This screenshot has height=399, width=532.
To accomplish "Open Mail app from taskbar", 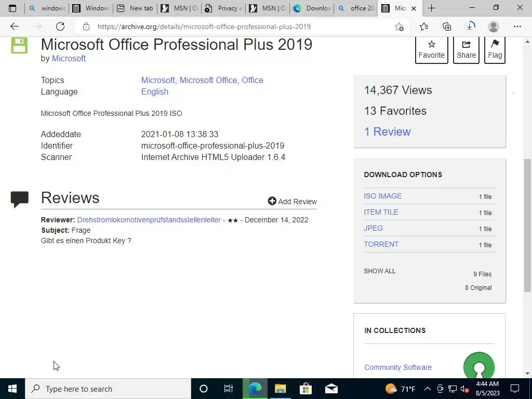I will 331,389.
